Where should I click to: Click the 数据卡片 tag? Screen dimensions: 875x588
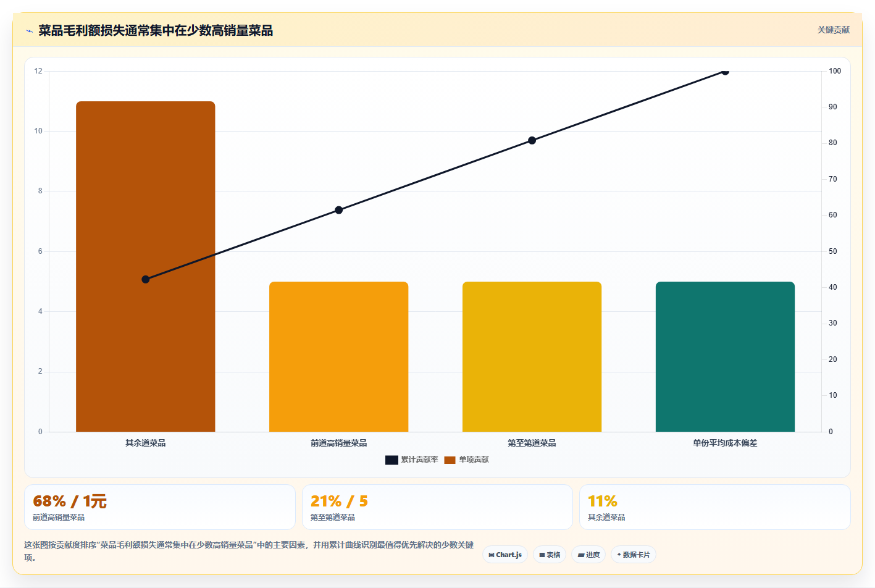634,555
